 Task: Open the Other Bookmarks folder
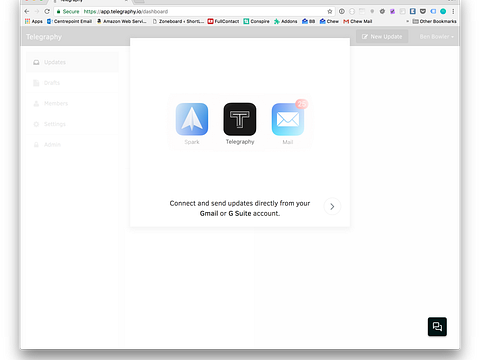click(x=434, y=21)
